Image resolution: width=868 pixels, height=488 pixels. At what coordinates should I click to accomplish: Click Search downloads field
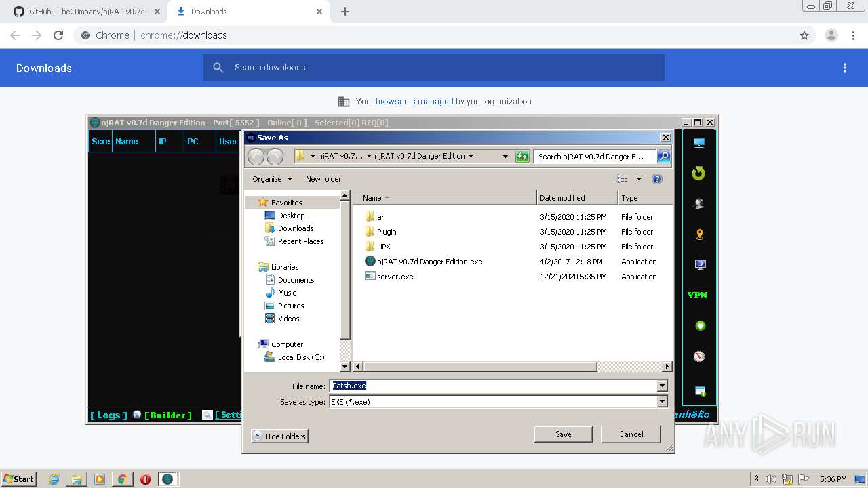434,68
